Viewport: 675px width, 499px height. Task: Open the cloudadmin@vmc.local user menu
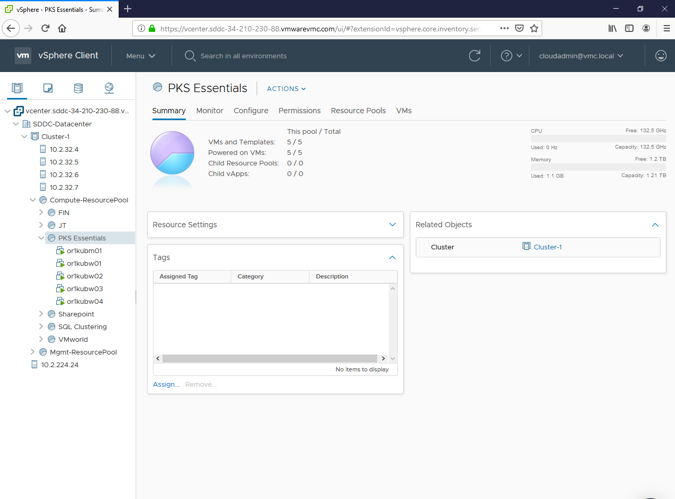coord(581,56)
